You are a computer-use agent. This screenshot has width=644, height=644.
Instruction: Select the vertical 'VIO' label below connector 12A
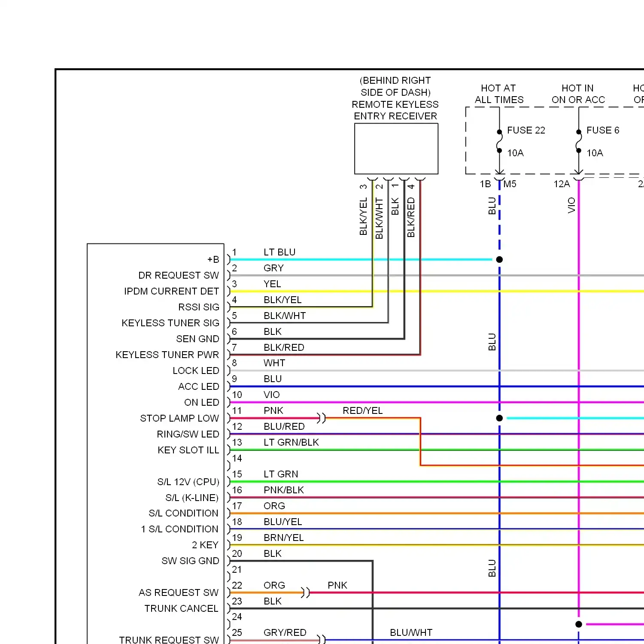coord(571,205)
